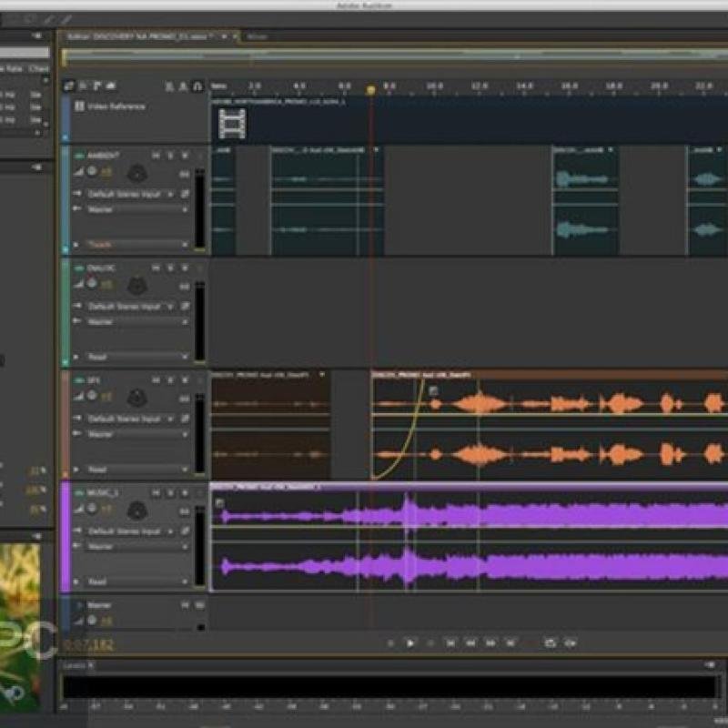This screenshot has width=728, height=728.
Task: Expand the Master track disclosure triangle
Action: coord(79,605)
